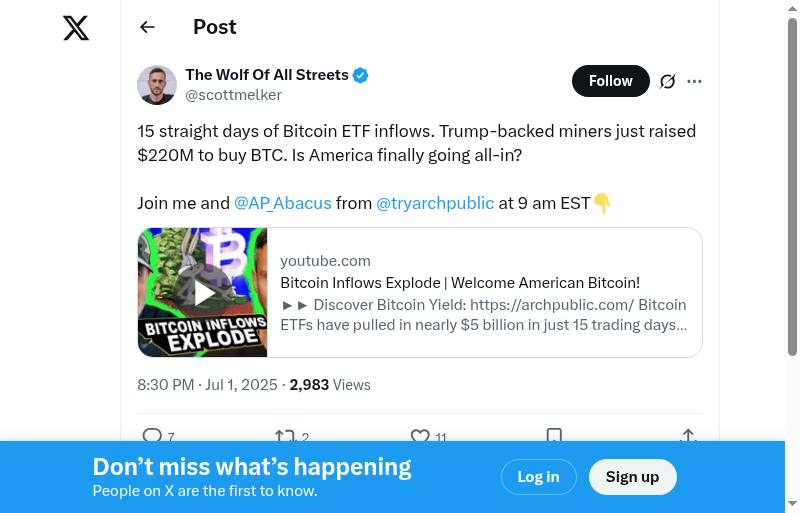This screenshot has height=513, width=800.
Task: Click the repost arrows icon
Action: (x=285, y=436)
